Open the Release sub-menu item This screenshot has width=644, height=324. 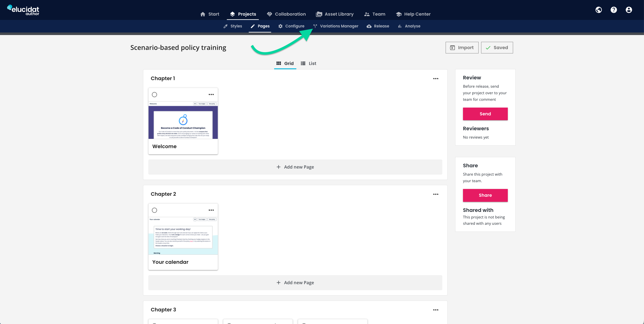tap(378, 26)
